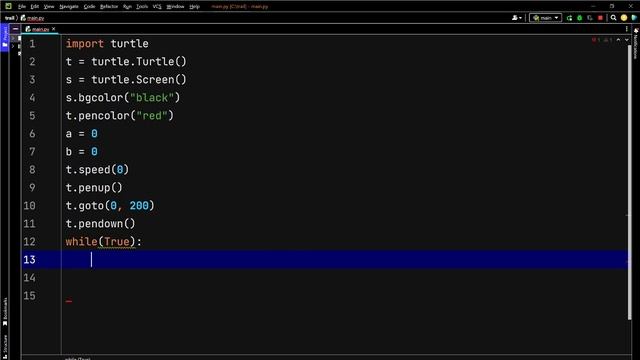640x360 pixels.
Task: Click the PyCharm application logo icon
Action: [8, 6]
